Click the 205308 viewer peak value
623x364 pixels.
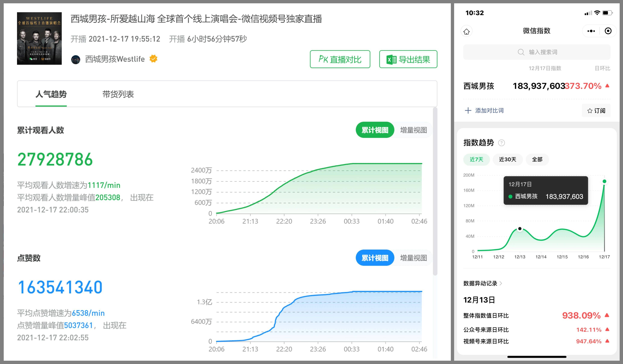[x=108, y=198]
